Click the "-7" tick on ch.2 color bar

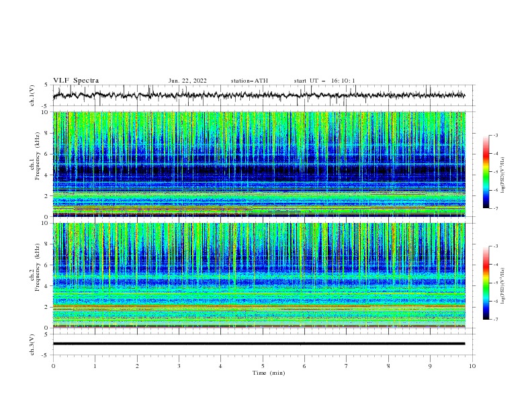[495, 320]
